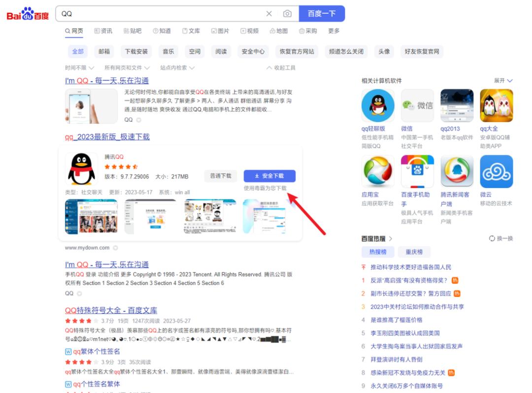Expand related software with 展开
Viewport: 532px width, 393px height.
[503, 80]
